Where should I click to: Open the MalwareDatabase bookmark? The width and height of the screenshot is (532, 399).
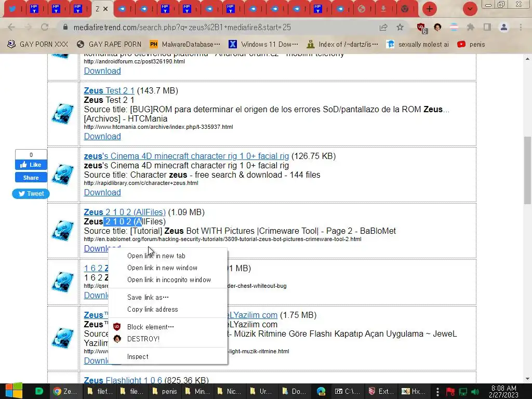click(x=185, y=45)
